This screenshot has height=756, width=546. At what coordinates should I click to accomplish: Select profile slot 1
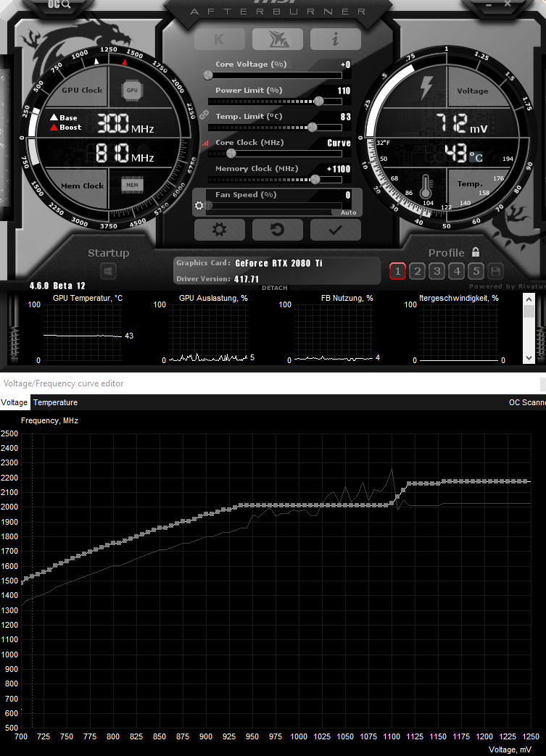397,271
